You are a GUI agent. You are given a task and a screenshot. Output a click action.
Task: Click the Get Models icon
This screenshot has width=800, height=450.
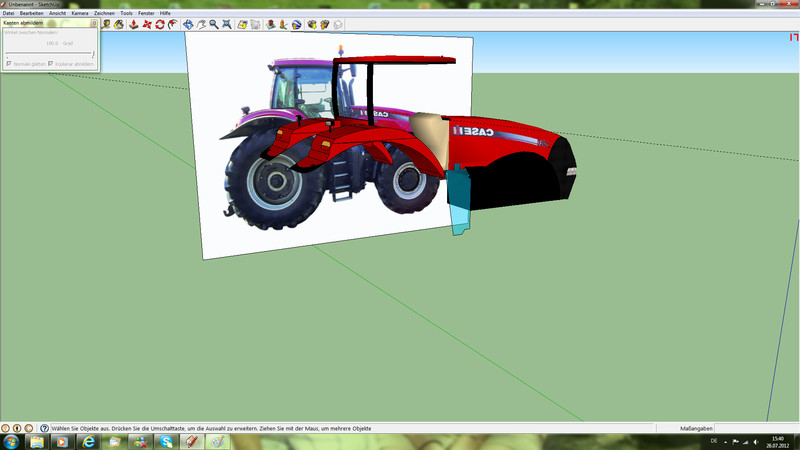pos(312,24)
